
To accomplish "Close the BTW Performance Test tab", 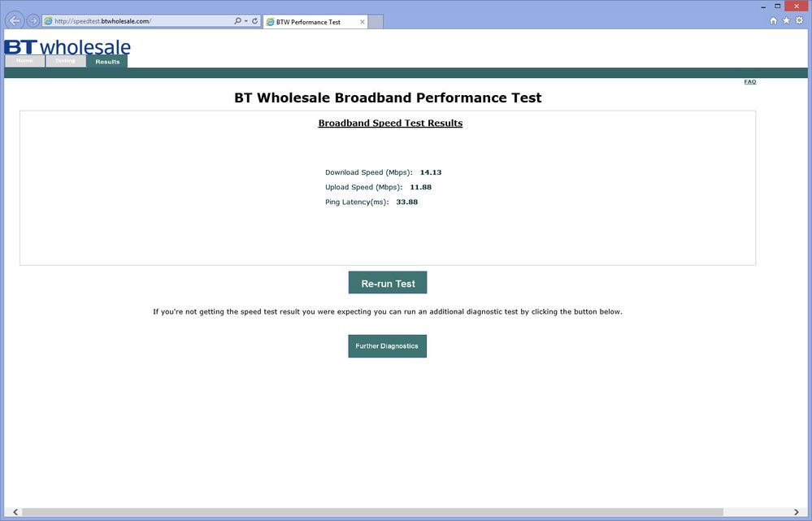I will click(x=362, y=22).
